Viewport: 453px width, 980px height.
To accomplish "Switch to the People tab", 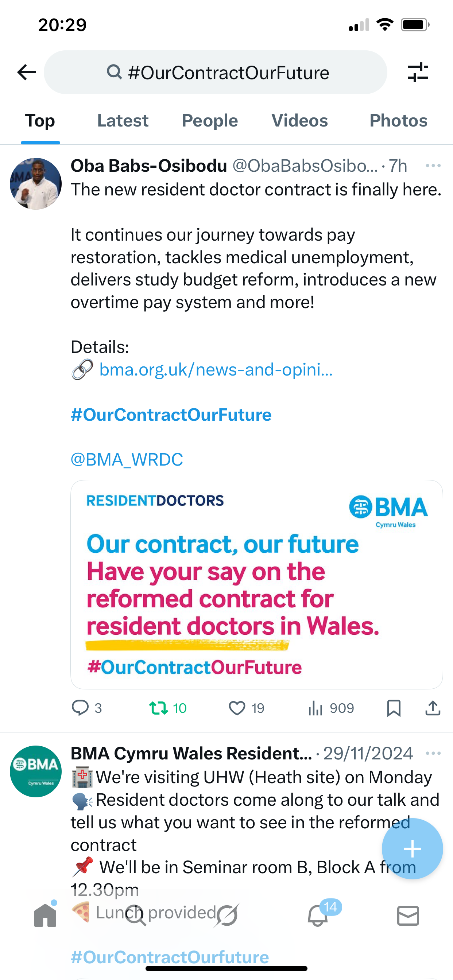I will (210, 121).
